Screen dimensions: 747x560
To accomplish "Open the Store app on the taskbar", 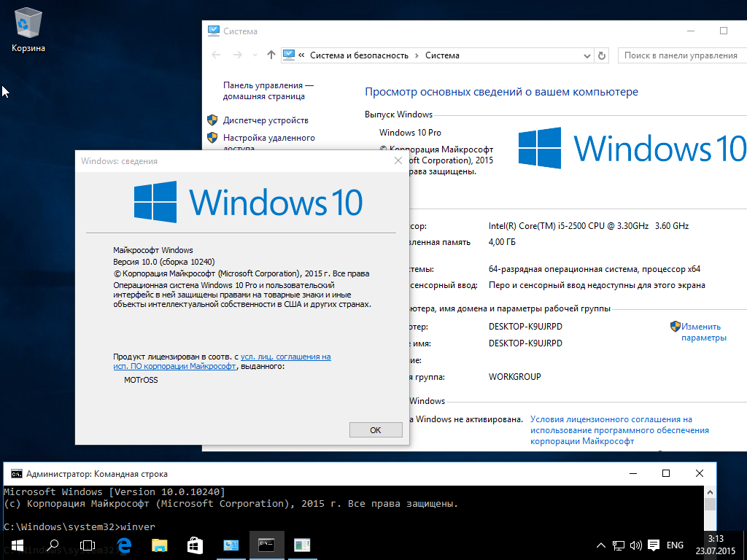I will tap(195, 545).
